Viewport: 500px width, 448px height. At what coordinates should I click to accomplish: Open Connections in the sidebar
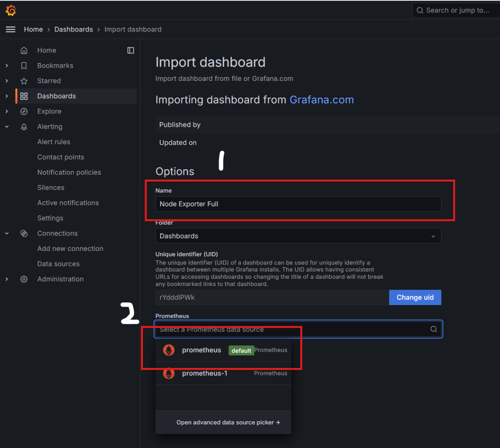click(57, 233)
